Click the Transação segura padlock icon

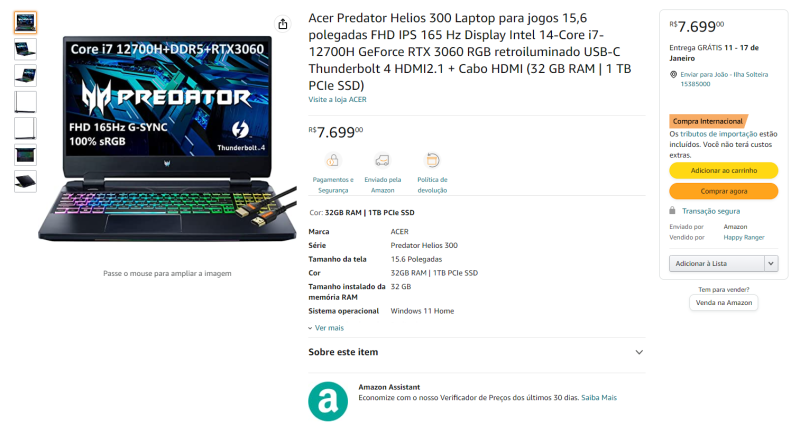pyautogui.click(x=672, y=210)
